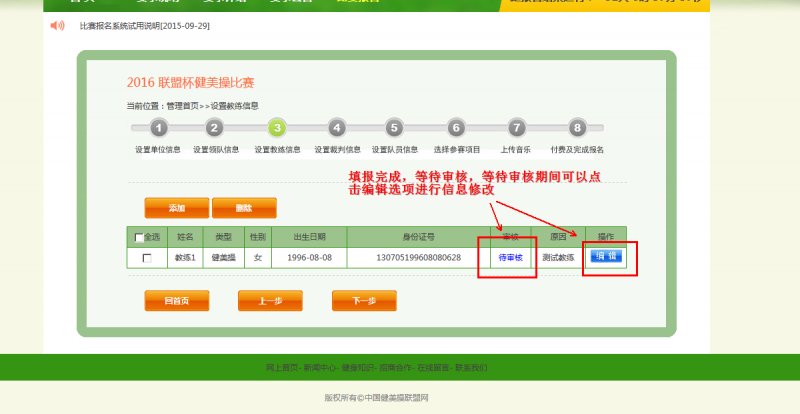Image resolution: width=800 pixels, height=414 pixels.
Task: Open 联系我们 in the footer
Action: click(x=471, y=368)
